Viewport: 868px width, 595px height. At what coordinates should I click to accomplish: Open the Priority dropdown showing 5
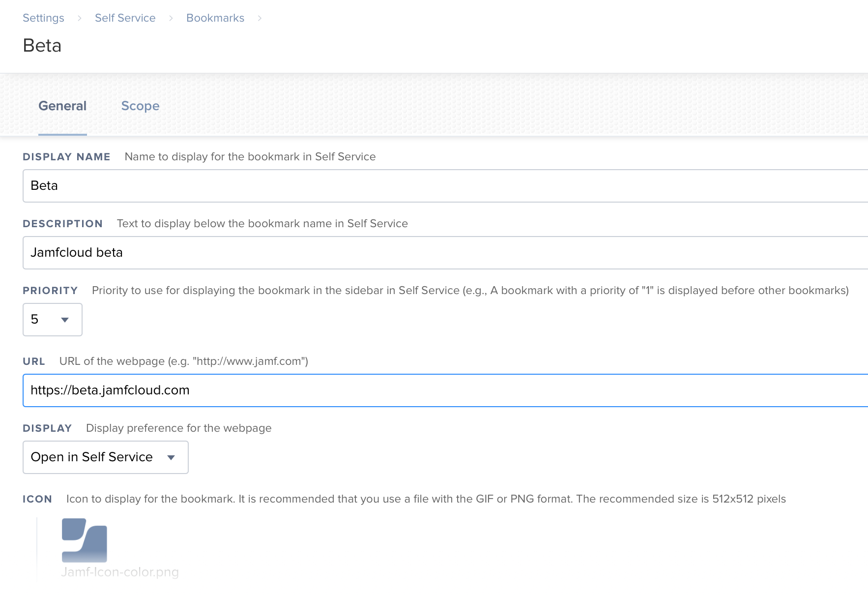(53, 320)
